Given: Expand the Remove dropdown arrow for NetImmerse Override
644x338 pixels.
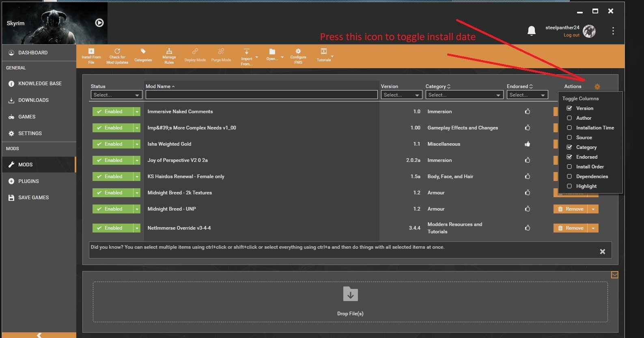Looking at the screenshot, I should (x=593, y=228).
